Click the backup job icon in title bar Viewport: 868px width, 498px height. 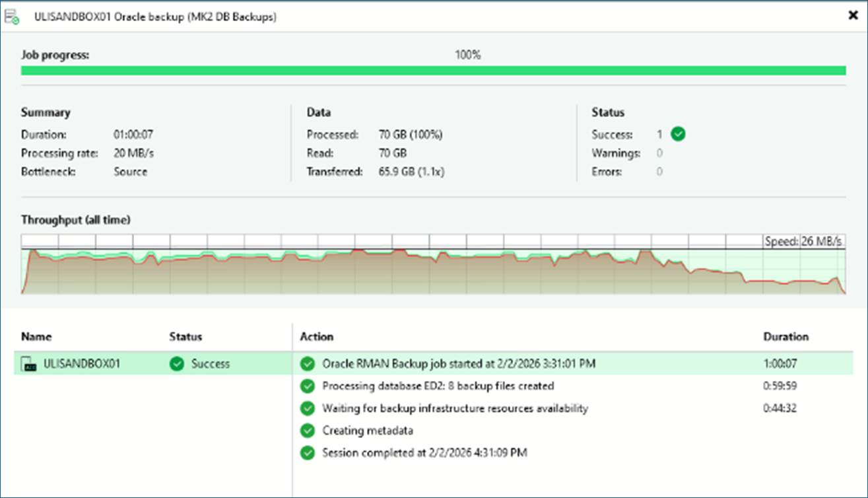(x=13, y=17)
